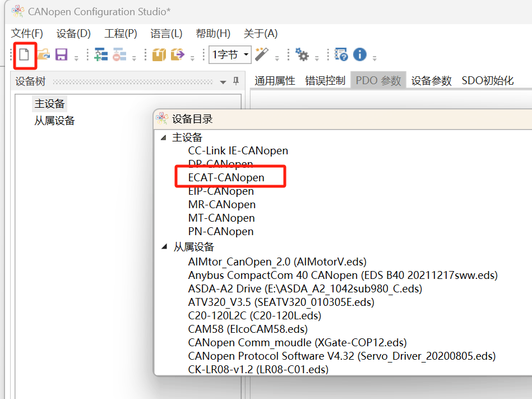Select MR-CANopen master device
Viewport: 532px width, 399px height.
pyautogui.click(x=222, y=204)
